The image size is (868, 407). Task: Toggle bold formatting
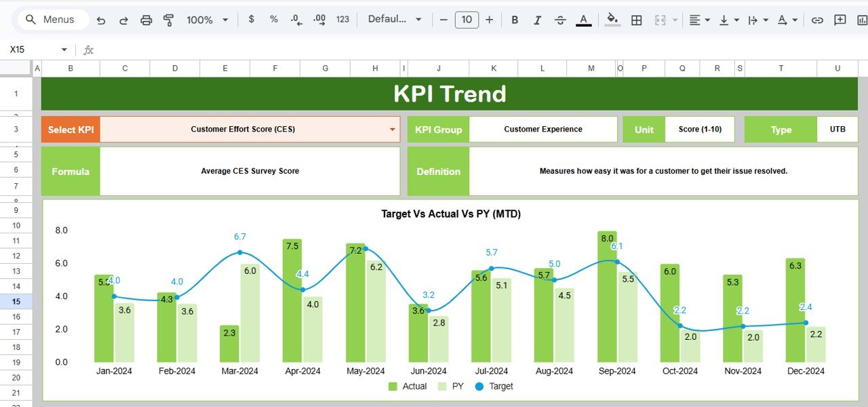[515, 20]
